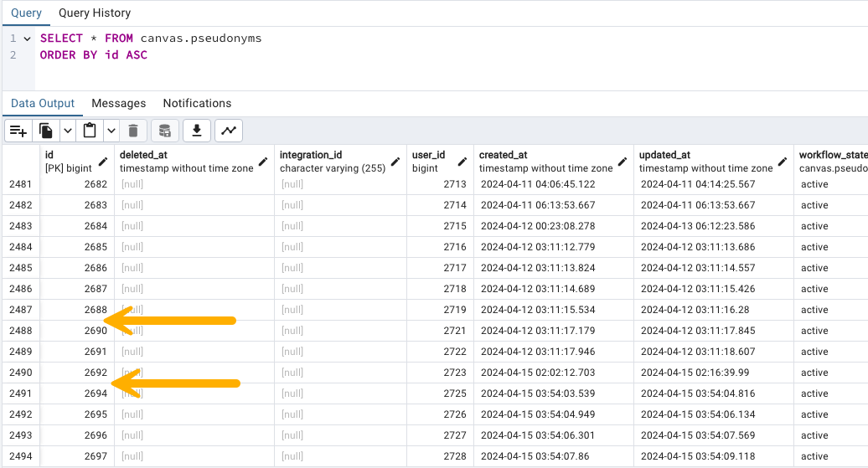Image resolution: width=868 pixels, height=468 pixels.
Task: Click the updated_at column edit pencil
Action: click(783, 162)
